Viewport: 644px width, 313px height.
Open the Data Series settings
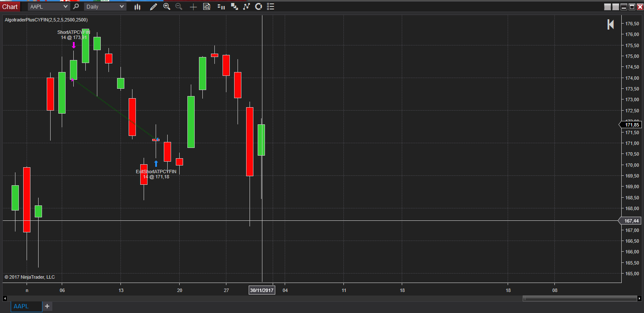click(x=234, y=6)
